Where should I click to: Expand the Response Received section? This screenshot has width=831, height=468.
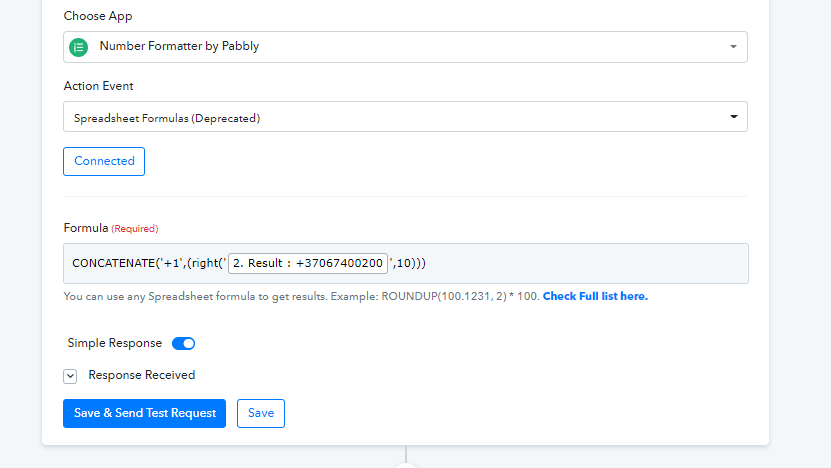70,376
